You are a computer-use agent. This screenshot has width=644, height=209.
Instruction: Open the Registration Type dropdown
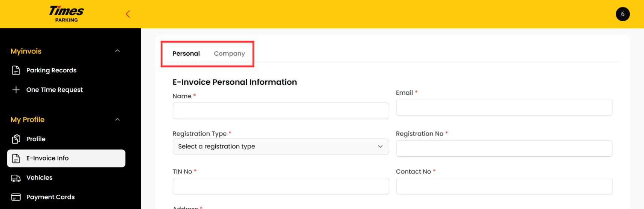click(x=281, y=147)
